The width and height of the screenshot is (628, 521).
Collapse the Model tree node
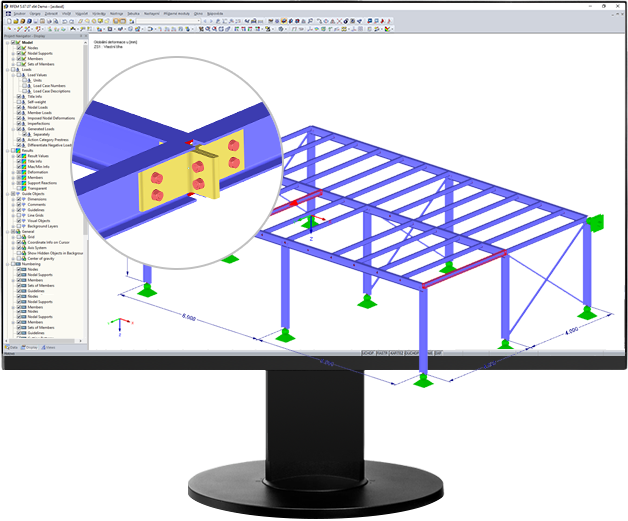coord(8,42)
